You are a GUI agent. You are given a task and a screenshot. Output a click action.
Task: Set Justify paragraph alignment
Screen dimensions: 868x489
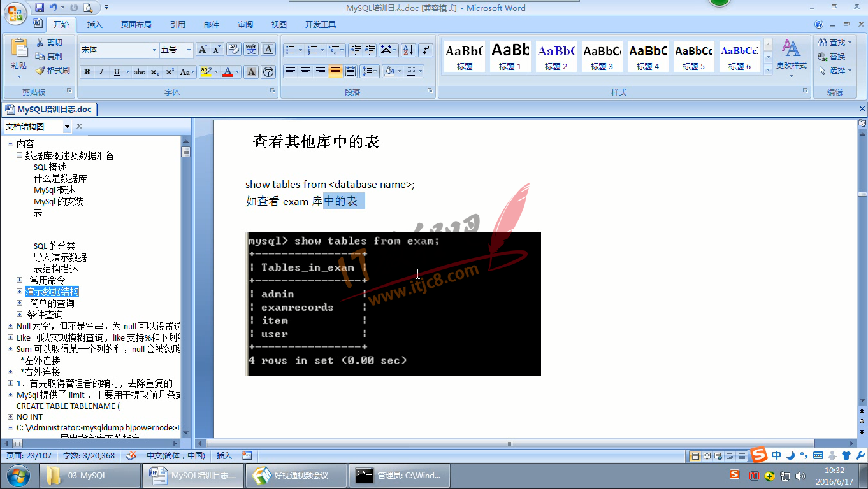point(336,71)
